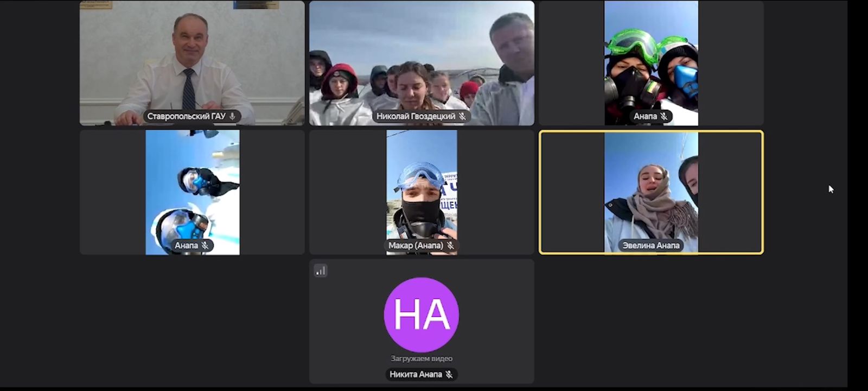Click the Макар (Анапа) name label

pyautogui.click(x=416, y=245)
